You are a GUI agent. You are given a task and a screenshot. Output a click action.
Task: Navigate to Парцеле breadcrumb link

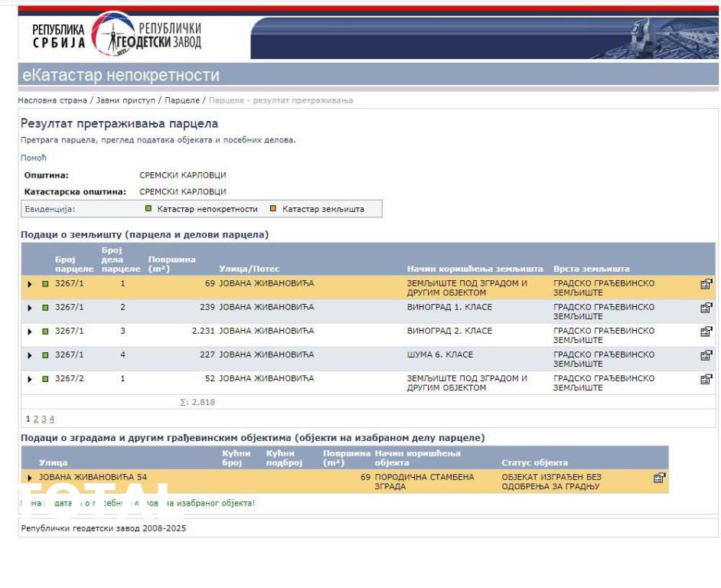182,100
